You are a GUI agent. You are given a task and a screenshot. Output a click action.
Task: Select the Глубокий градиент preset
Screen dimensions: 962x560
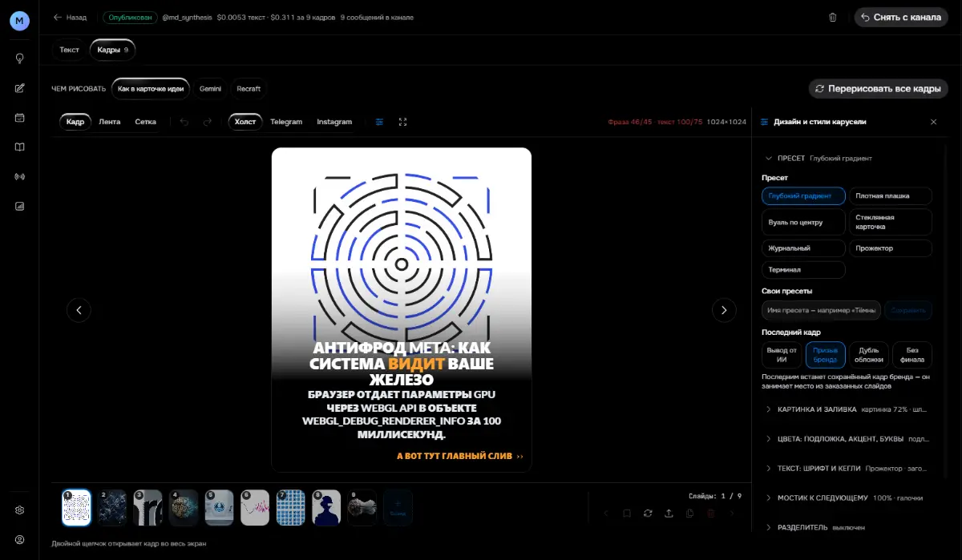point(803,195)
